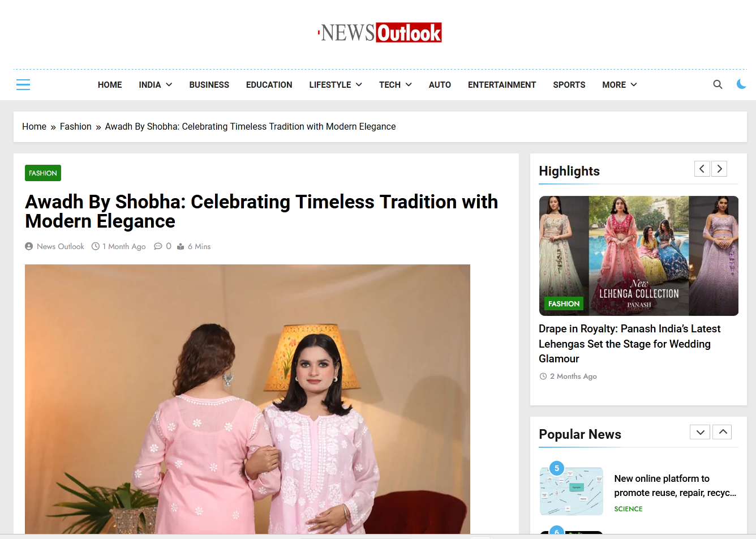Viewport: 756px width, 539px height.
Task: Show next Highlights slide arrow
Action: [719, 169]
